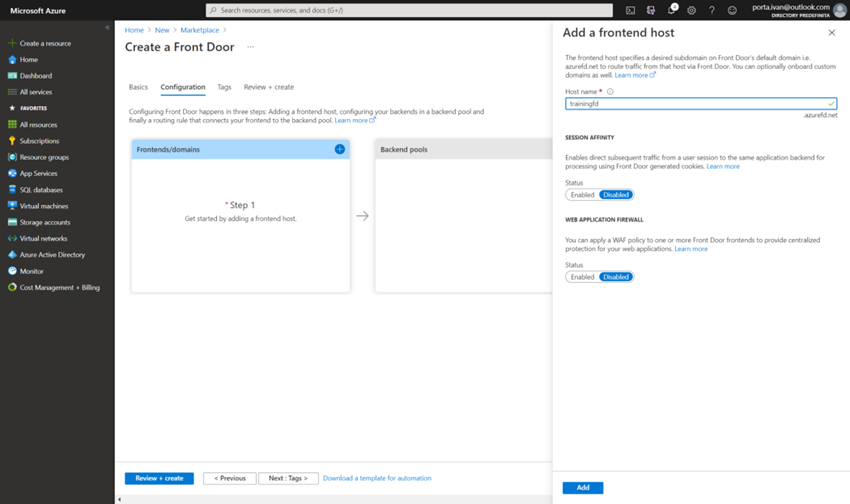Click the Storage accounts icon
Screen dimensions: 850x504
tap(12, 222)
